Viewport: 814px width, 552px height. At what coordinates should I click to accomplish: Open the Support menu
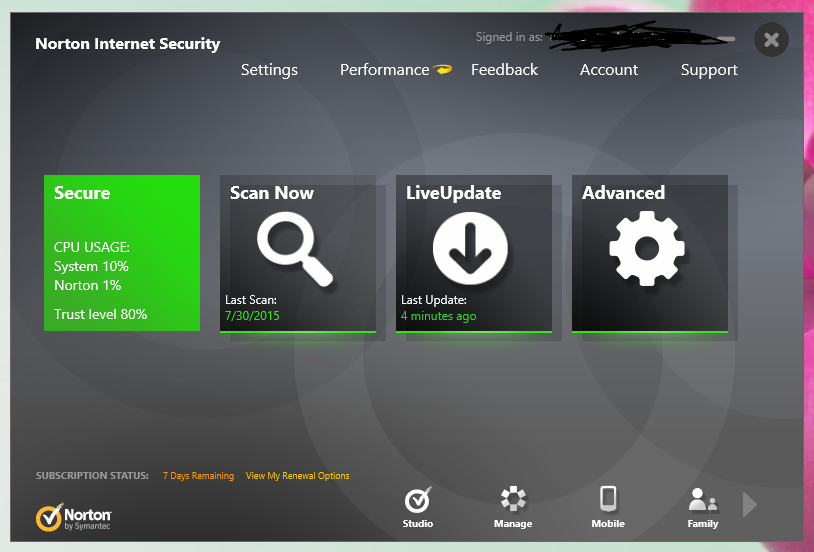[x=709, y=70]
